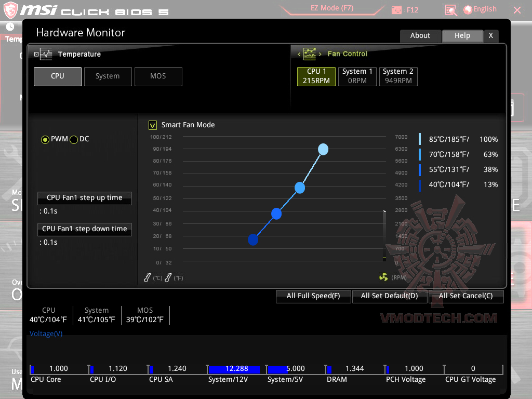Click the 40°C fan curve point
The width and height of the screenshot is (532, 399).
(x=253, y=240)
